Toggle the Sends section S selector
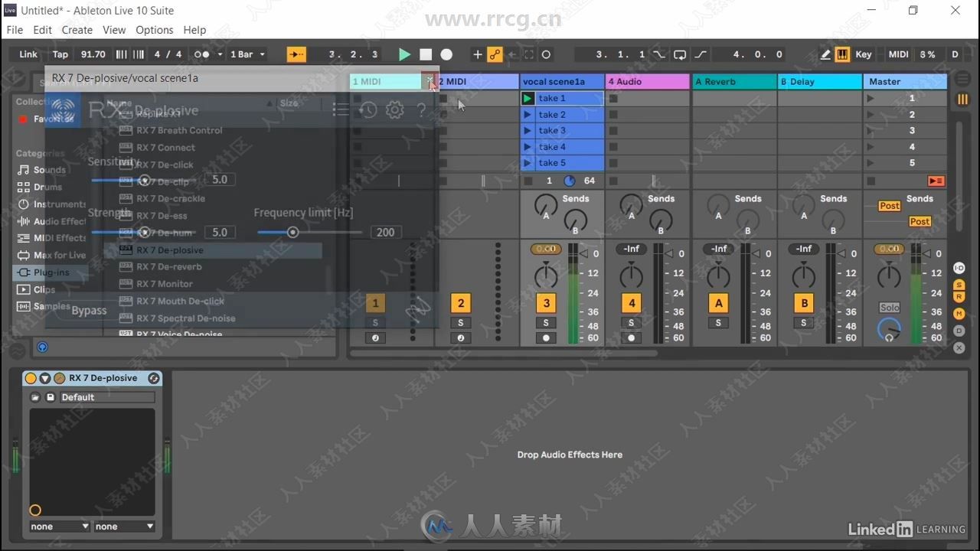The image size is (980, 551). click(x=959, y=285)
